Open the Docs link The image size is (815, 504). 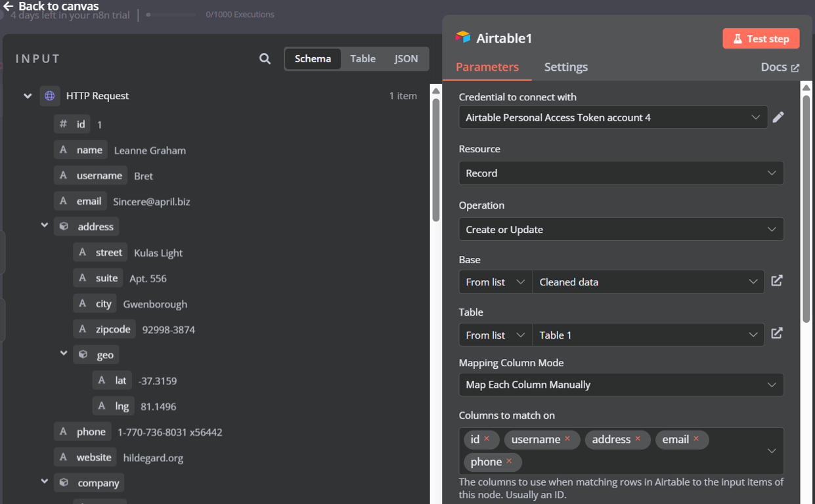click(780, 66)
